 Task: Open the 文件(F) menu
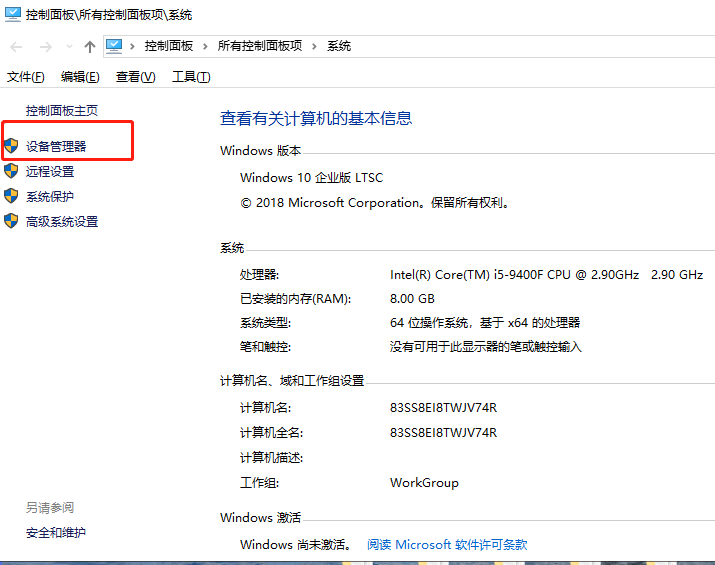pyautogui.click(x=26, y=77)
